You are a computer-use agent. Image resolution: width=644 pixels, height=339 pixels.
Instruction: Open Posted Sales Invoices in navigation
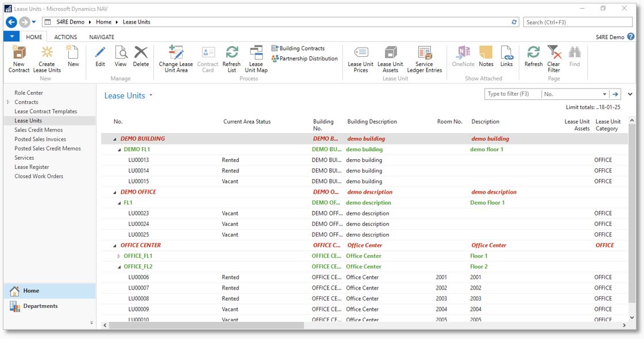(40, 139)
